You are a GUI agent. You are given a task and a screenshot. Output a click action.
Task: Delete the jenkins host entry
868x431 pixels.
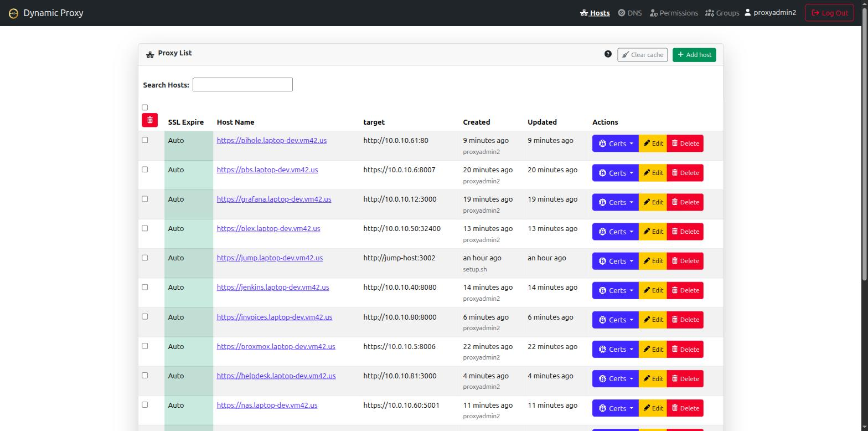point(685,290)
